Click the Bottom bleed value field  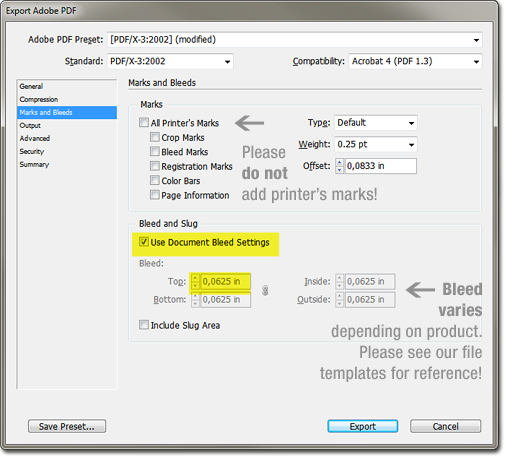pos(225,300)
